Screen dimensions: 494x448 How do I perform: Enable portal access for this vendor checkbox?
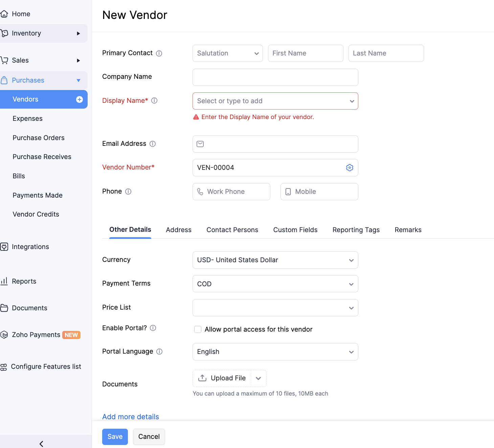coord(198,330)
